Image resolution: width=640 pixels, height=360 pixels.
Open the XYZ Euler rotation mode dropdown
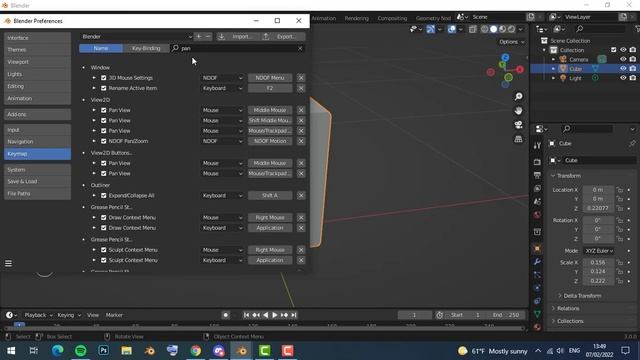[599, 251]
